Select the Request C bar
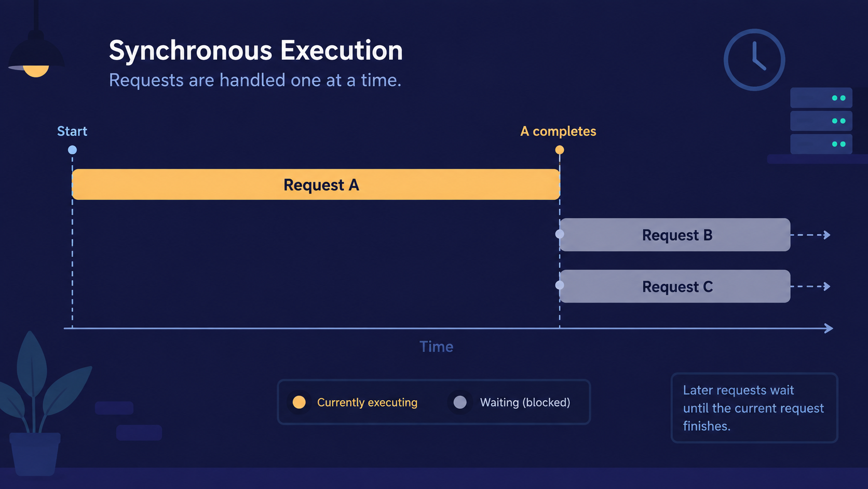Viewport: 868px width, 489px height. click(x=675, y=286)
